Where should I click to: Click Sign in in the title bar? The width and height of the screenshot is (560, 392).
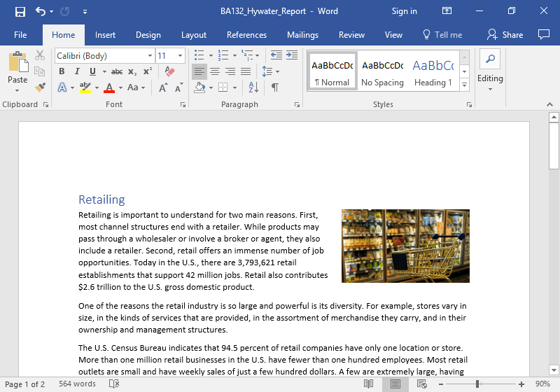404,11
